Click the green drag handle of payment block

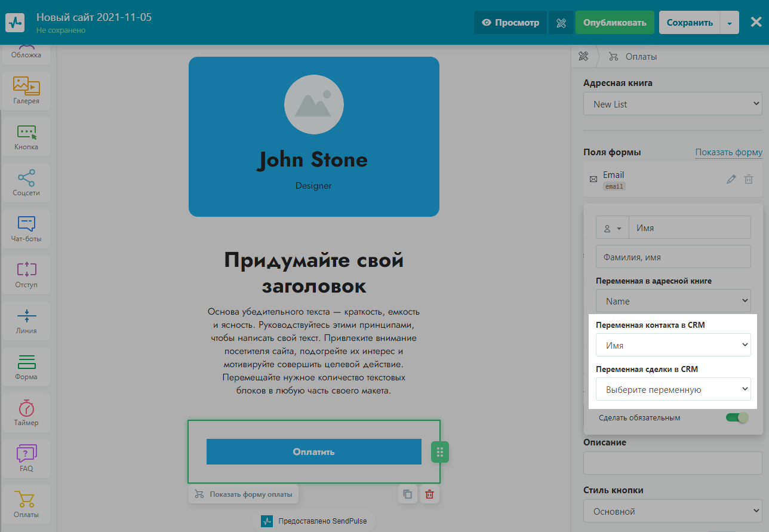tap(439, 452)
